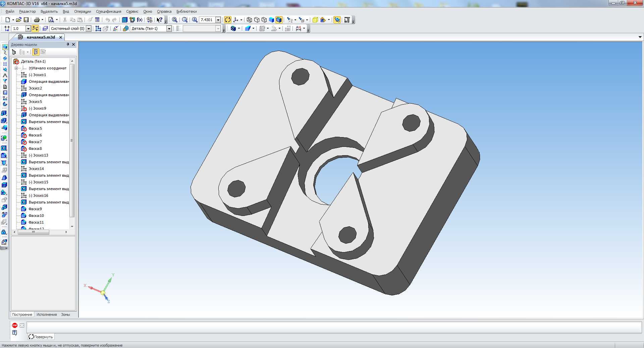Open the Системный слой (0) layer dropdown

tap(89, 28)
